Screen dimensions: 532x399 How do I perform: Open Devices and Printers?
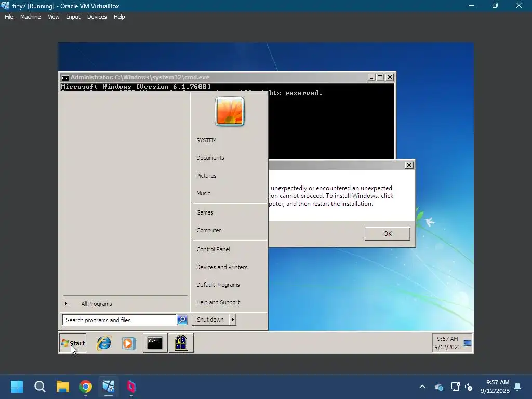(222, 267)
